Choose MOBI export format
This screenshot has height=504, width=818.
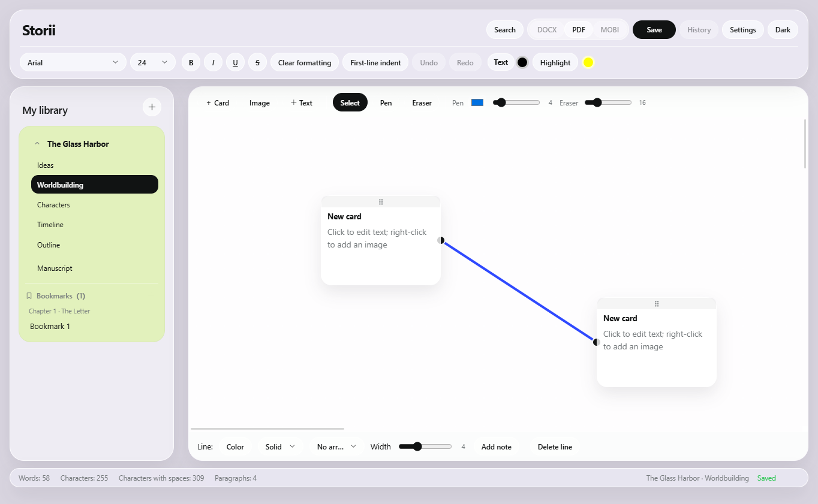[x=610, y=30]
